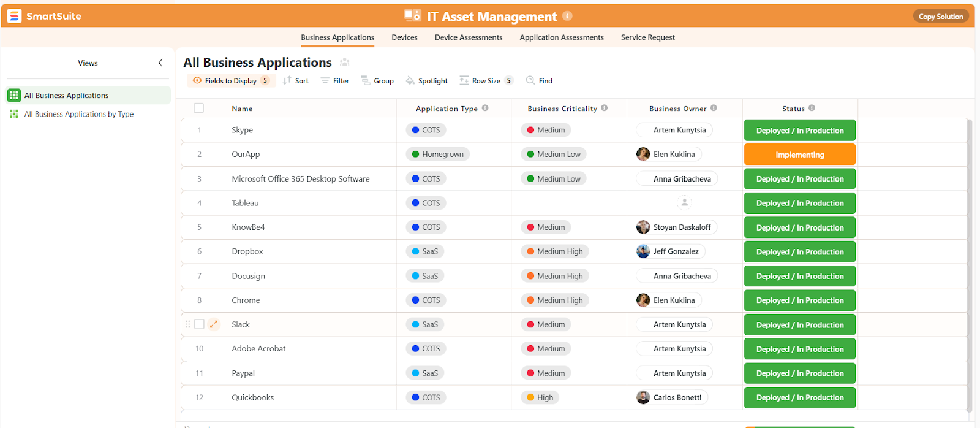Click the share people icon beside the view title
980x428 pixels.
point(345,63)
